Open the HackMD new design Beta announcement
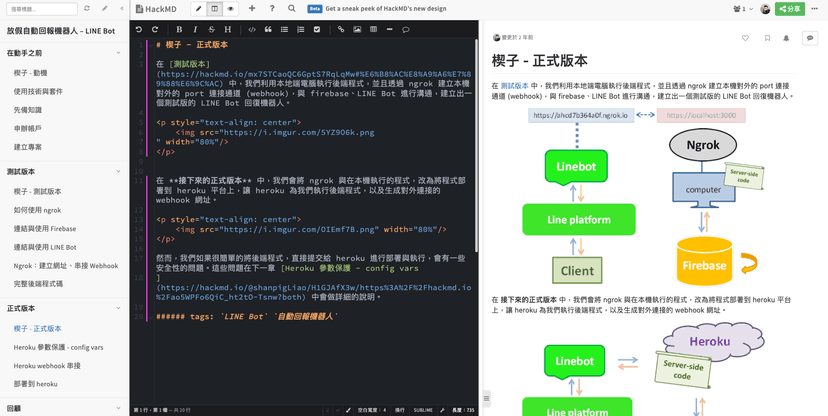Screen dimensions: 828x416 377,8
